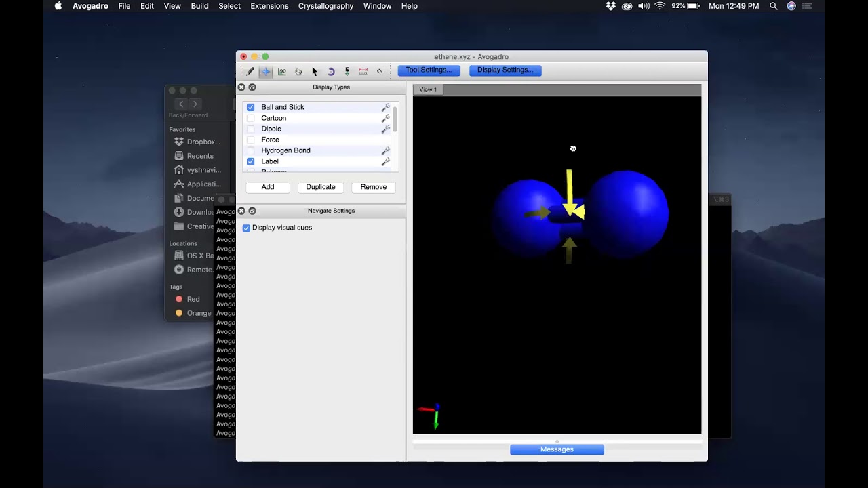The image size is (868, 488).
Task: Click the display types list scrollbar
Action: click(x=395, y=119)
